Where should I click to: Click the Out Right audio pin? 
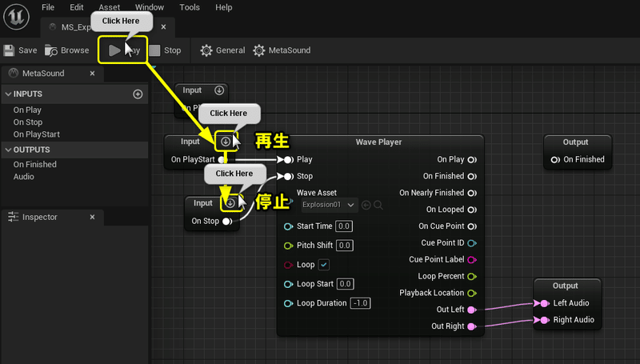pos(472,326)
